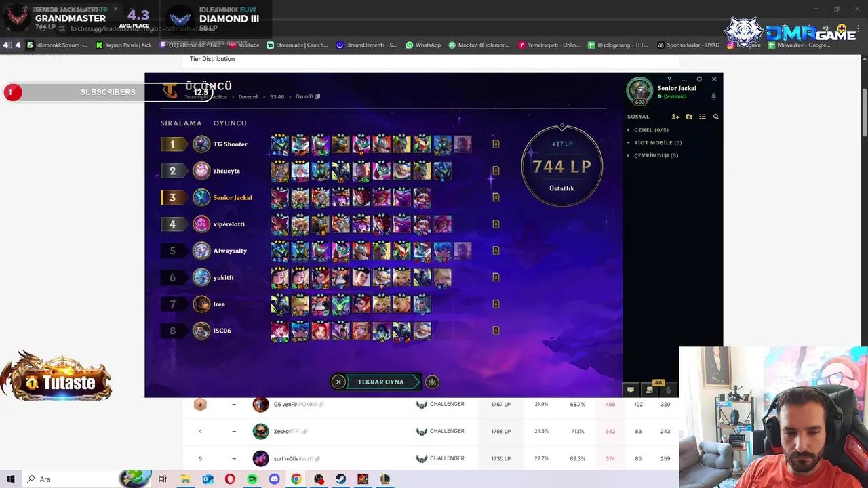Open the match details icon for zheueyte

496,171
